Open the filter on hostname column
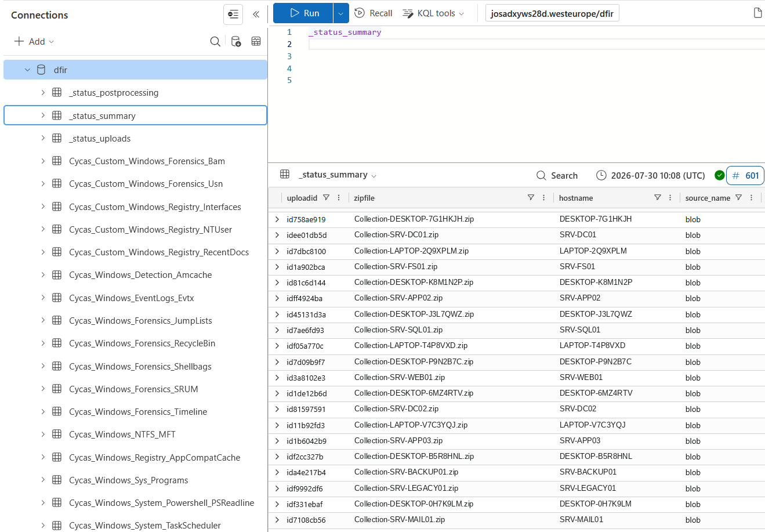This screenshot has height=532, width=765. pos(657,197)
